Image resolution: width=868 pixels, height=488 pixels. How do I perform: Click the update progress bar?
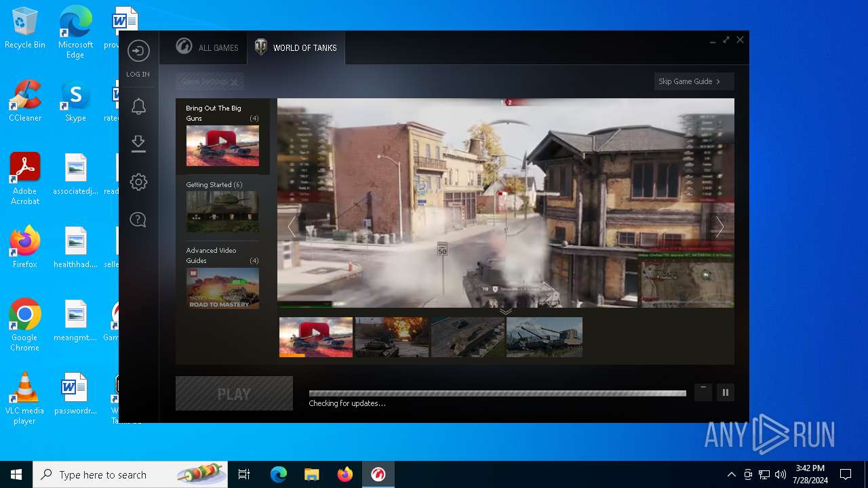point(497,393)
